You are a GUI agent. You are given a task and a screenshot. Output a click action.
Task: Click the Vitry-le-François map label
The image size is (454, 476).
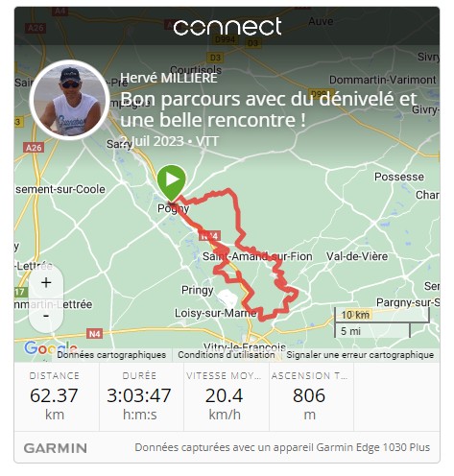(x=245, y=347)
